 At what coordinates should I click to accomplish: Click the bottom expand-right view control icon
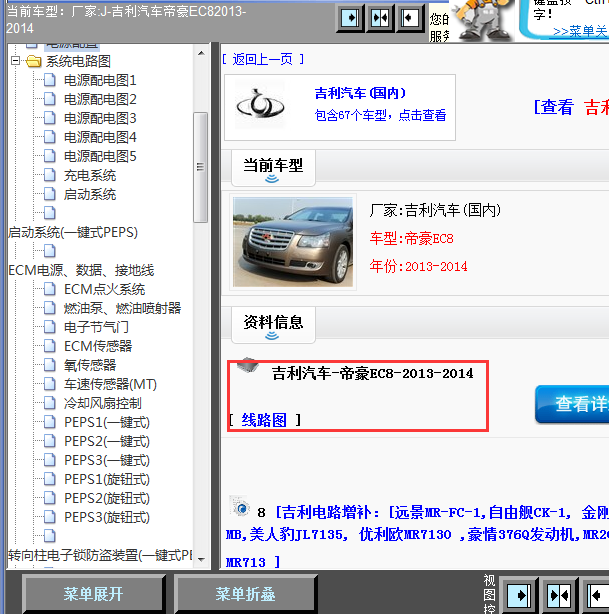point(519,596)
